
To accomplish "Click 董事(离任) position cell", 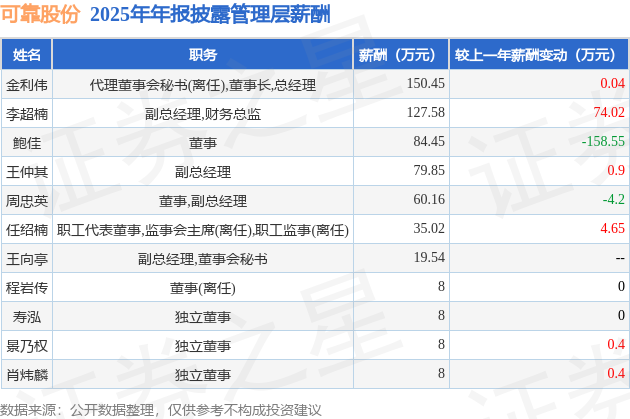I will [203, 288].
